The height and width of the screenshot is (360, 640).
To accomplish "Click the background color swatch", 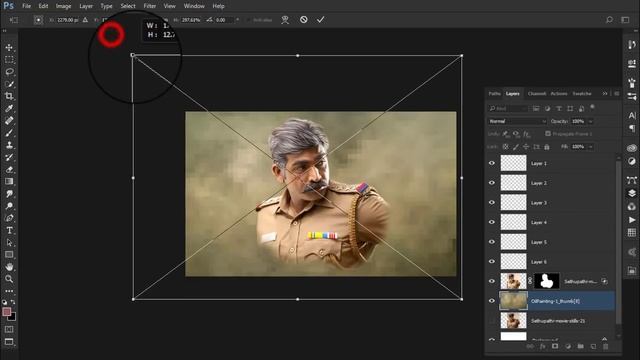I will coord(12,317).
